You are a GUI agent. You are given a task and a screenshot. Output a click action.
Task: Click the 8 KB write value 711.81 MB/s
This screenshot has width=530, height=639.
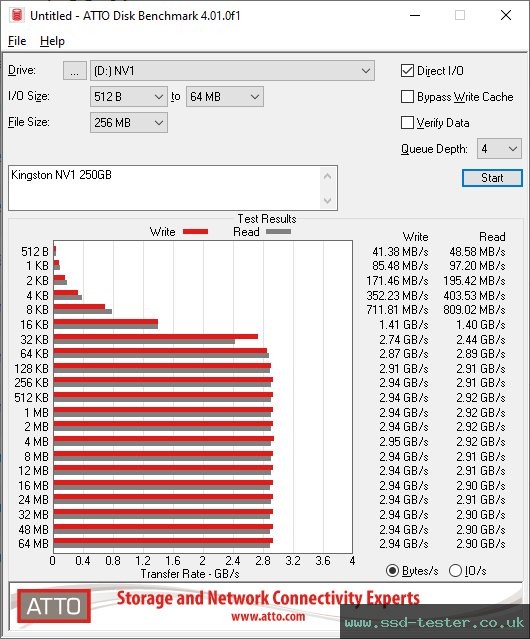coord(397,310)
